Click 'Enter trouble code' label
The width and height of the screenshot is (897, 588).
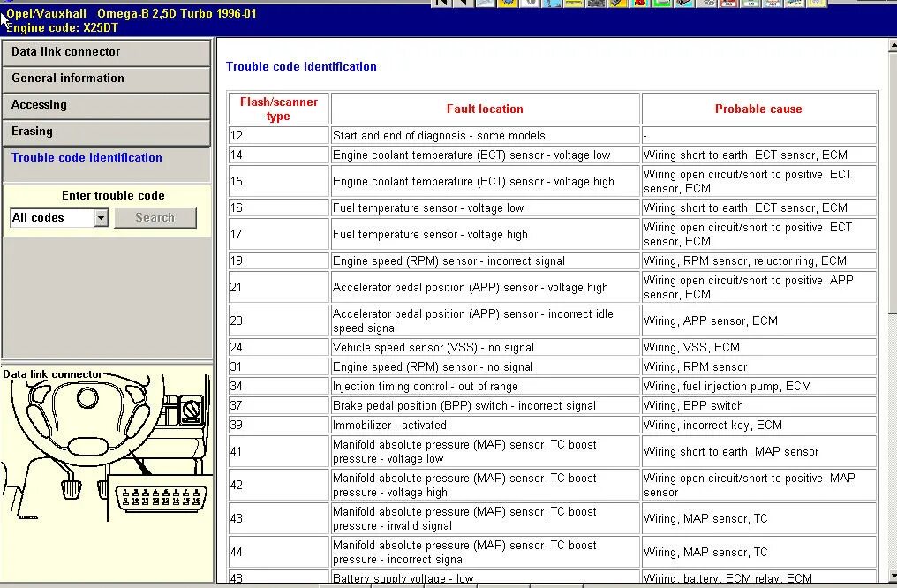[x=113, y=196]
